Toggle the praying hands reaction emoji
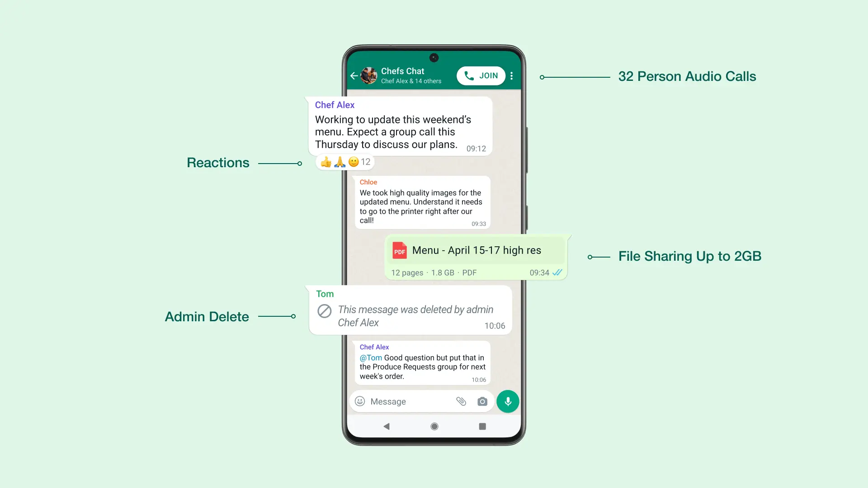868x488 pixels. point(340,161)
